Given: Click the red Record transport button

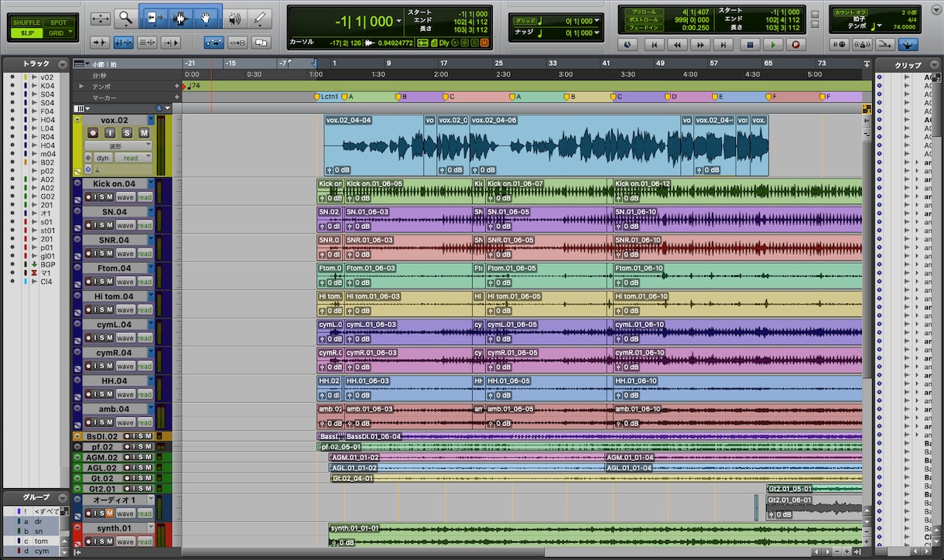Looking at the screenshot, I should coord(795,45).
